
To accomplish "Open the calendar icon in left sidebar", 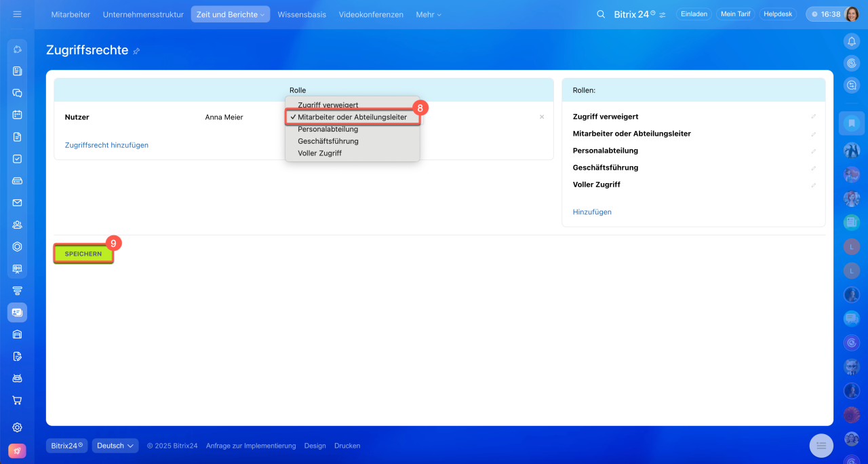I will [x=18, y=115].
